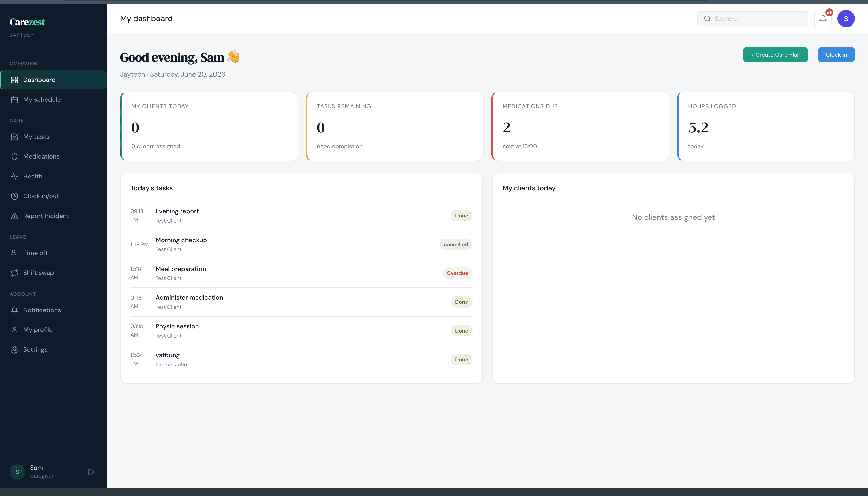Viewport: 868px width, 496px height.
Task: Click the 'No clients assigned yet' text
Action: [673, 217]
